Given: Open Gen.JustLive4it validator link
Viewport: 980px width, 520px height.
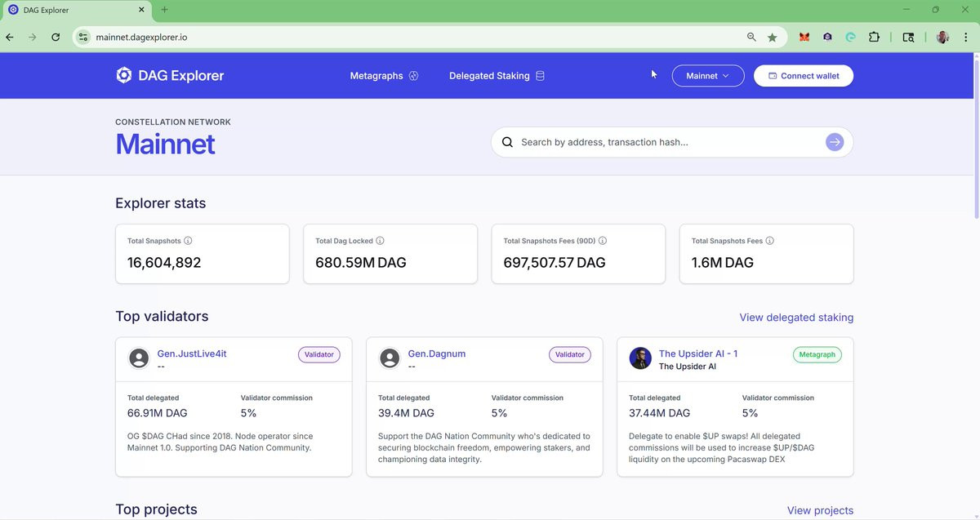Looking at the screenshot, I should (192, 353).
